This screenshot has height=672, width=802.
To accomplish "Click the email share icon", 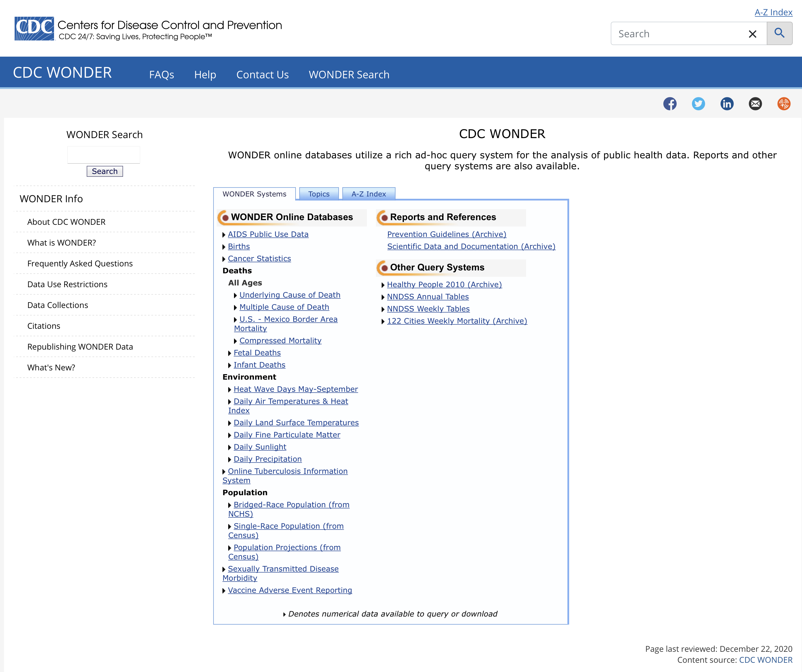I will pos(755,104).
